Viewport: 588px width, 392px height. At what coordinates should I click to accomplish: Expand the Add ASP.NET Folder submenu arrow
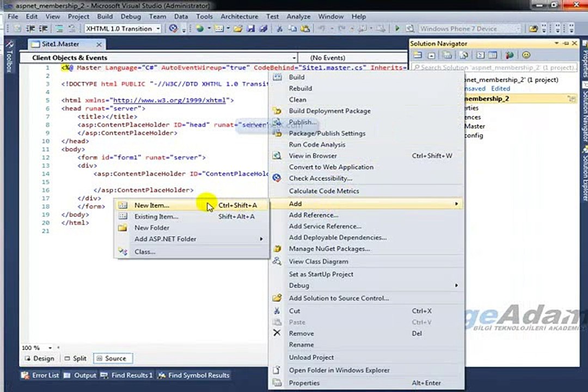261,239
